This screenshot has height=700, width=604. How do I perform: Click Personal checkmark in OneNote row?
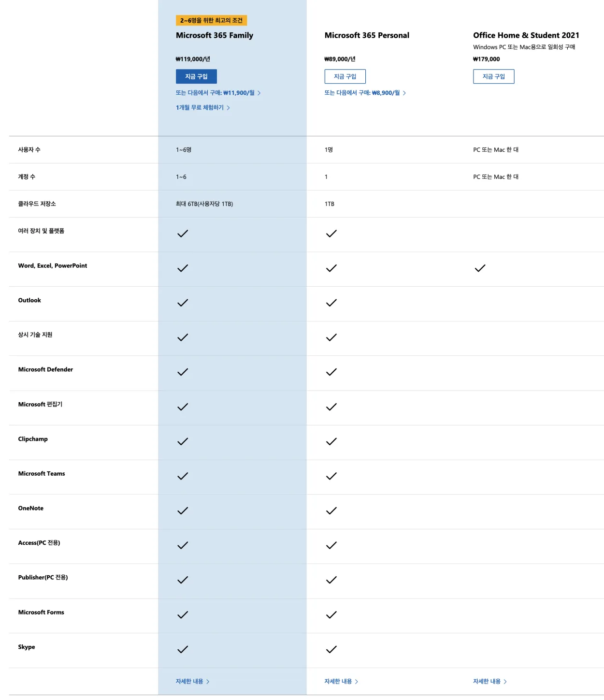click(331, 511)
